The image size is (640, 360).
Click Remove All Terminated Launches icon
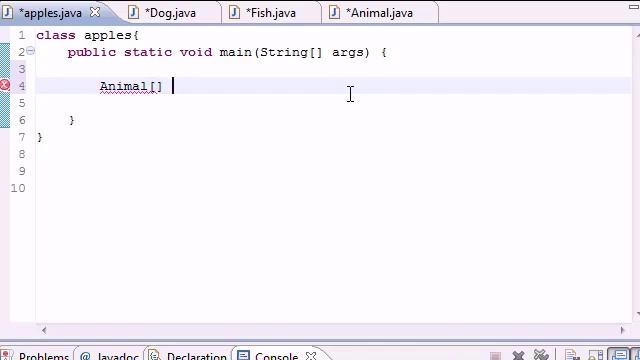coord(541,356)
